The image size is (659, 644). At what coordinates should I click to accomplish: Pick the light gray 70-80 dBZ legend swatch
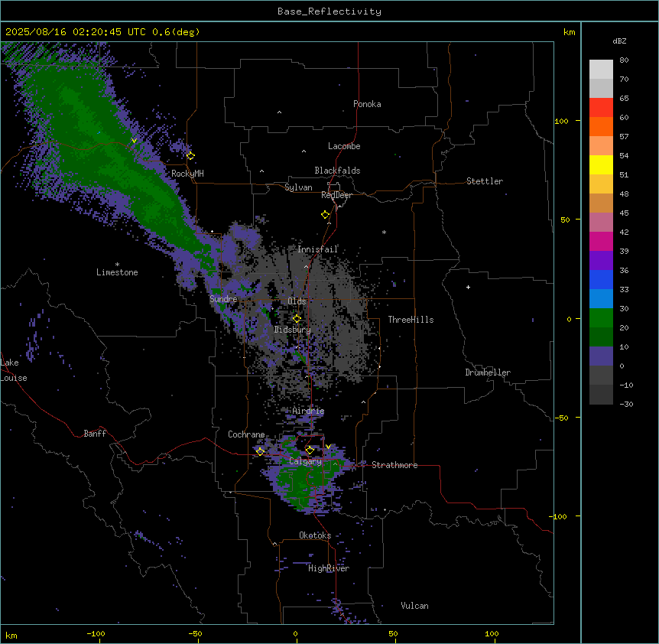pyautogui.click(x=601, y=70)
